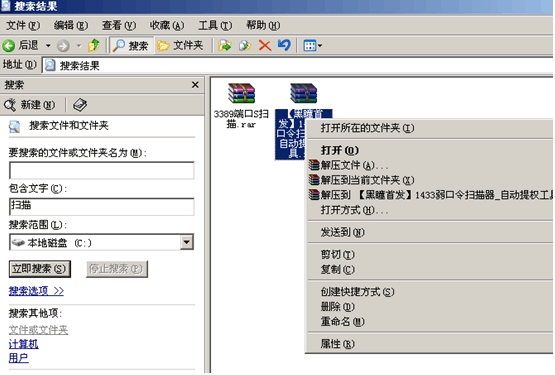Click the indexing book icon beside 新建

click(x=80, y=105)
